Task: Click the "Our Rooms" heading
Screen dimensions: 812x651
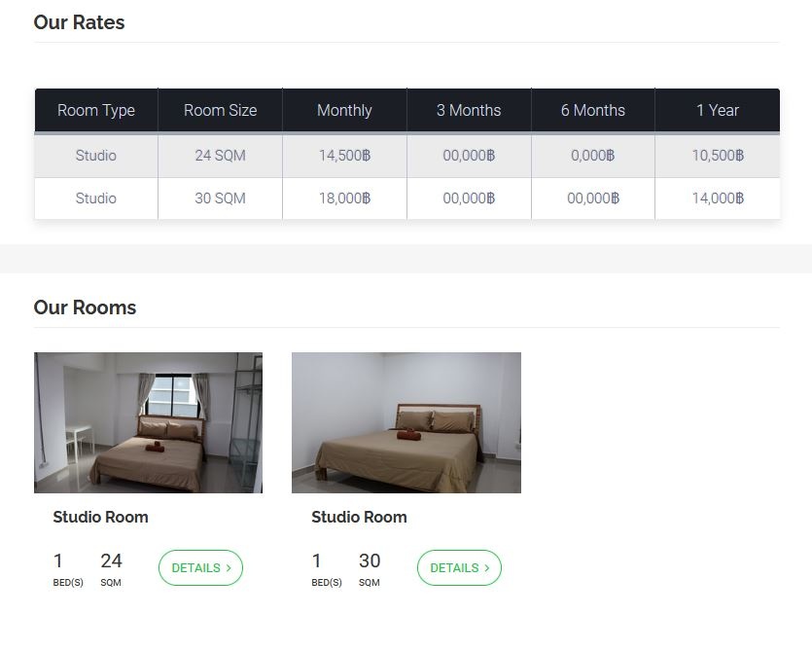Action: click(x=85, y=307)
